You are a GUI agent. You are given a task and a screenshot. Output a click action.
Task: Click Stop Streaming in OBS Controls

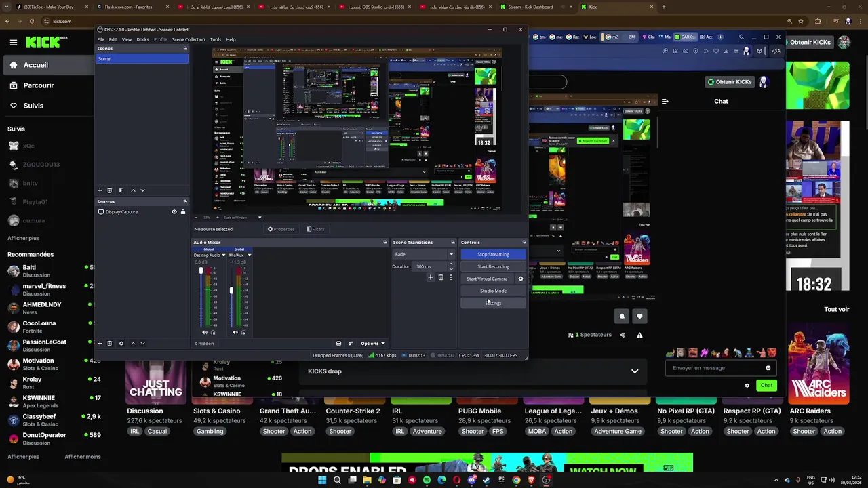point(493,254)
